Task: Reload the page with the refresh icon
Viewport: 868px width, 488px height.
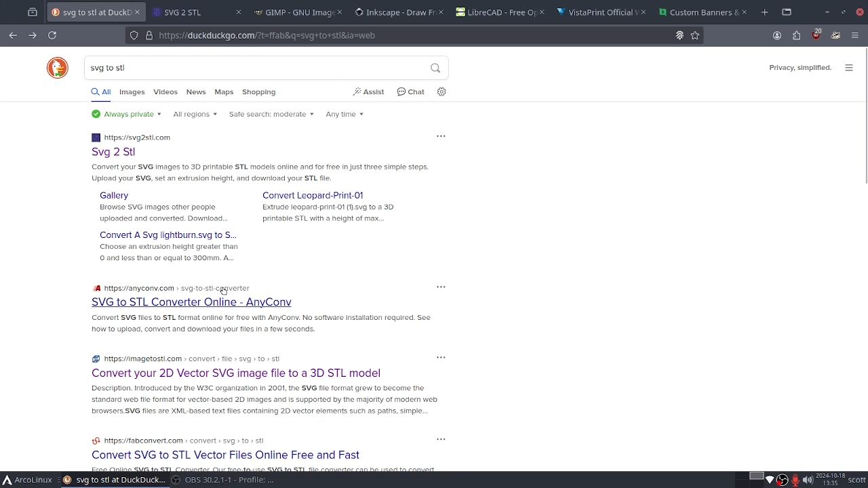Action: pyautogui.click(x=52, y=35)
